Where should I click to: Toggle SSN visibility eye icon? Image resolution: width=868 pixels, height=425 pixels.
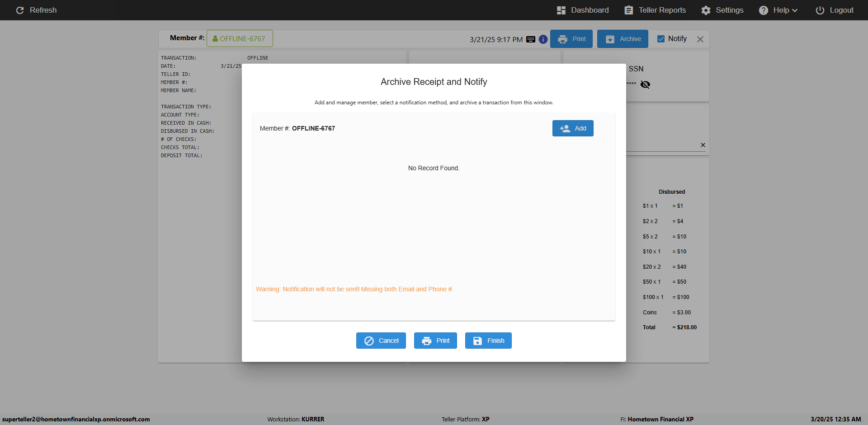point(645,84)
